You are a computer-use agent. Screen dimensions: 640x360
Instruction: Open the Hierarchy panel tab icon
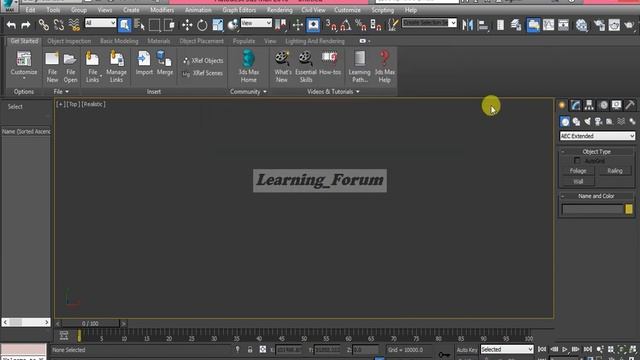(x=589, y=105)
